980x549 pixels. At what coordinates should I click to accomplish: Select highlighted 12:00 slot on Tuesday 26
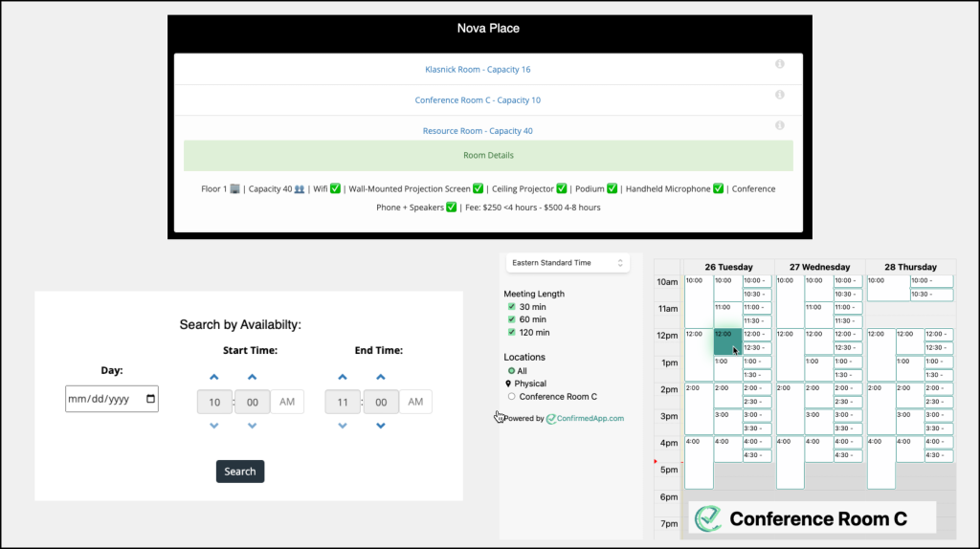[726, 341]
